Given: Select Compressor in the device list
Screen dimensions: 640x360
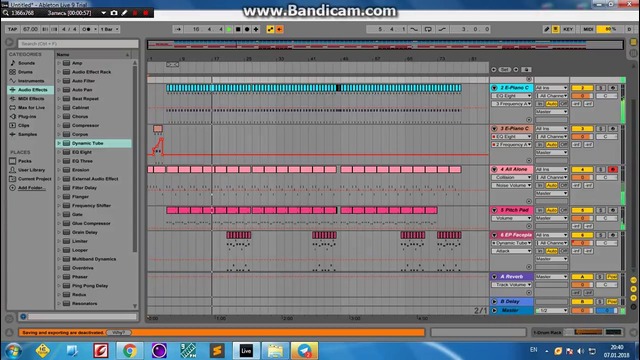Looking at the screenshot, I should click(85, 125).
